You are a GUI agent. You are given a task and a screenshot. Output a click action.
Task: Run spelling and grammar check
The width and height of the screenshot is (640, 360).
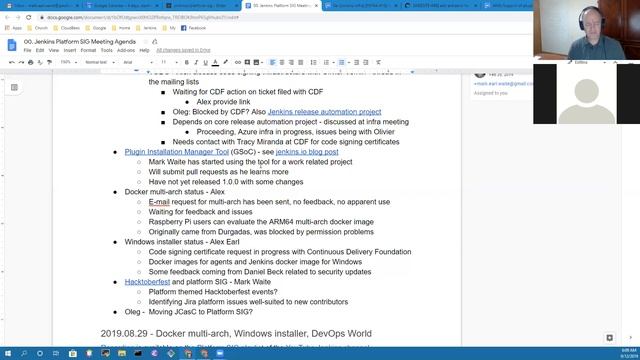tap(40, 62)
